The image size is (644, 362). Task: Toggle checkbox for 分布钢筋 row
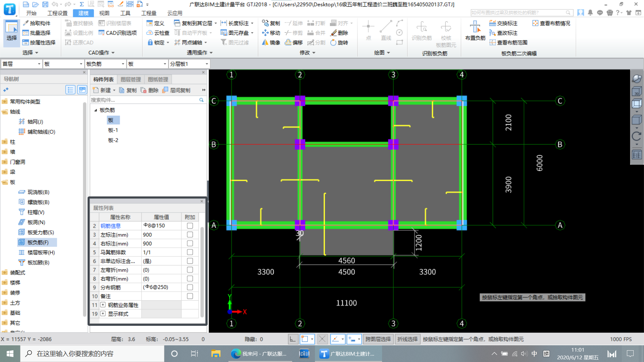tap(190, 287)
